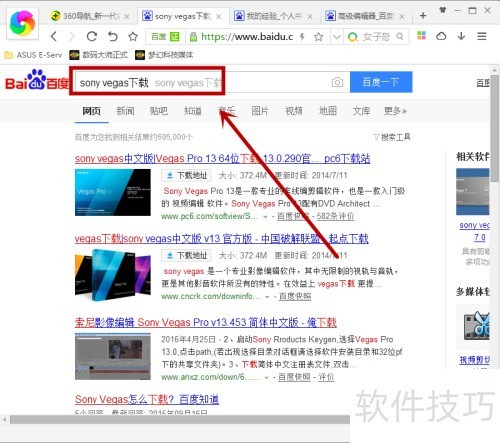This screenshot has height=443, width=500.
Task: Click the undo/restore closed tab icon
Action: (x=113, y=36)
